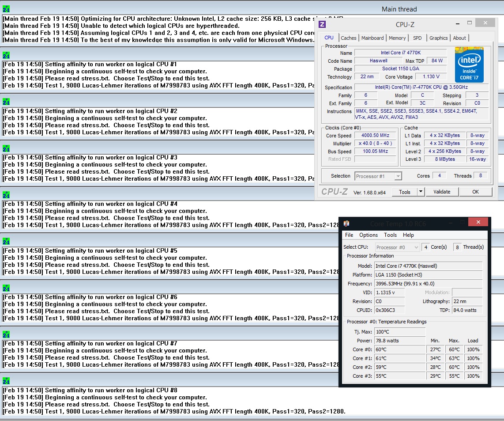
Task: Click the Core Temp Lithography value 22 nm
Action: 467,301
